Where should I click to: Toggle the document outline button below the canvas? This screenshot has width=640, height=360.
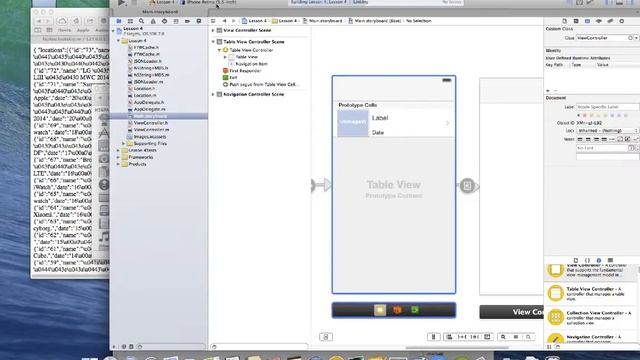pos(326,337)
